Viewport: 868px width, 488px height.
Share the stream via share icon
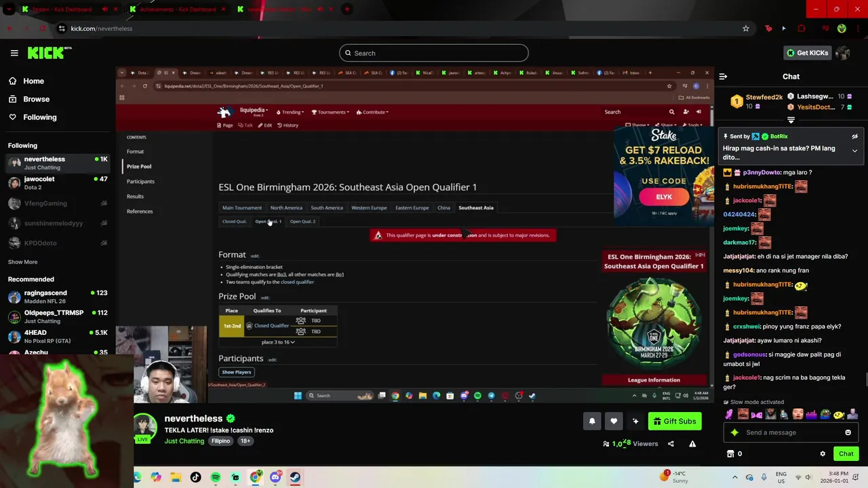[x=671, y=444]
